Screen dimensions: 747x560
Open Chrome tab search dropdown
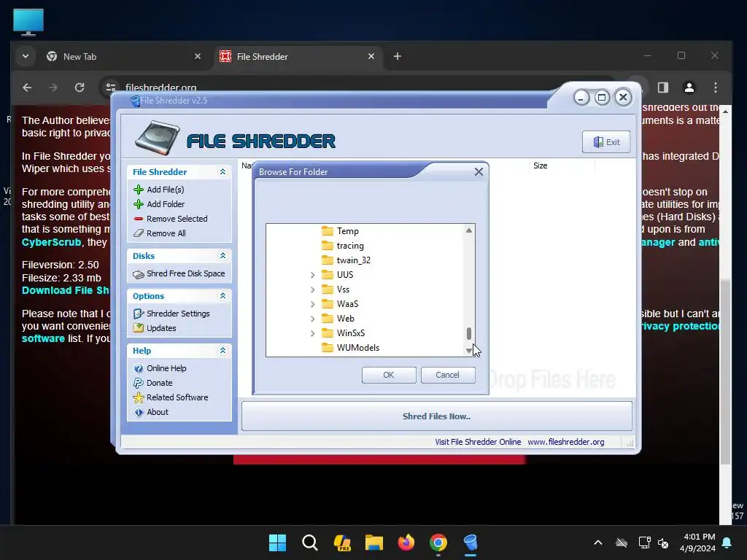26,56
